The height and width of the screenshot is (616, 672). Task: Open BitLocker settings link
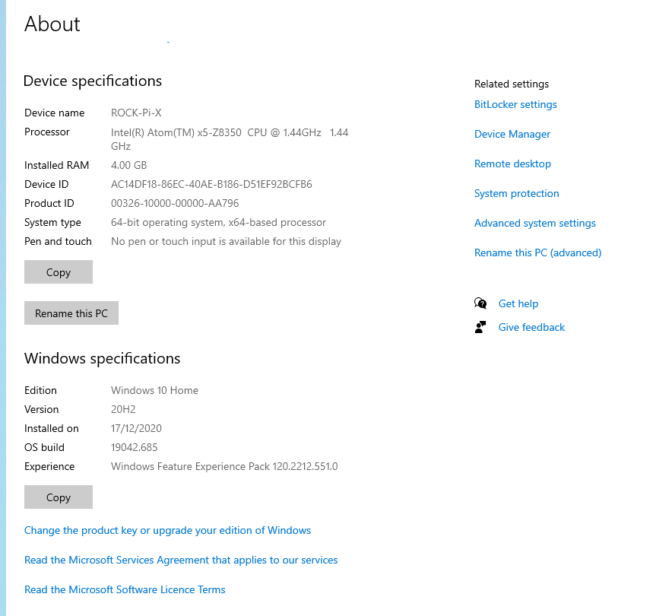[x=515, y=105]
